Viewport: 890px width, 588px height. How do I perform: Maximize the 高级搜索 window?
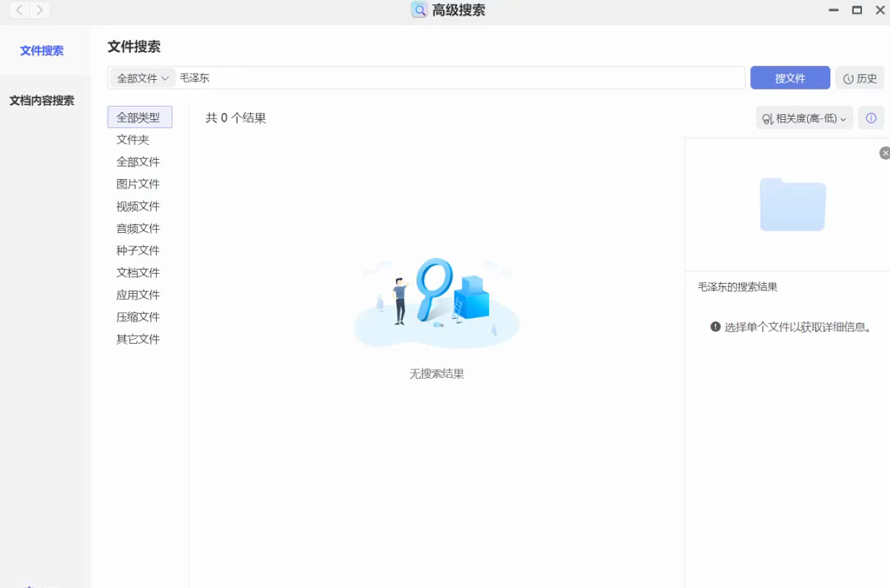[x=857, y=10]
